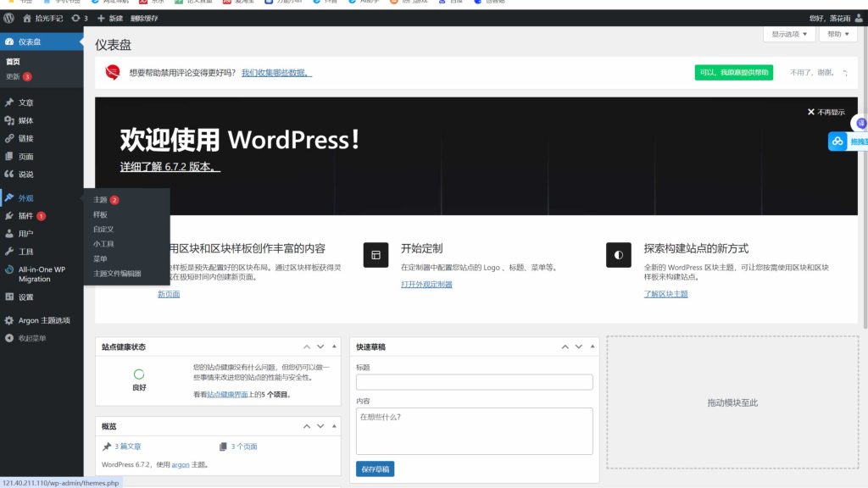Screen dimensions: 868x488
Task: Click the Argon 主题选项 gear icon
Action: click(9, 320)
